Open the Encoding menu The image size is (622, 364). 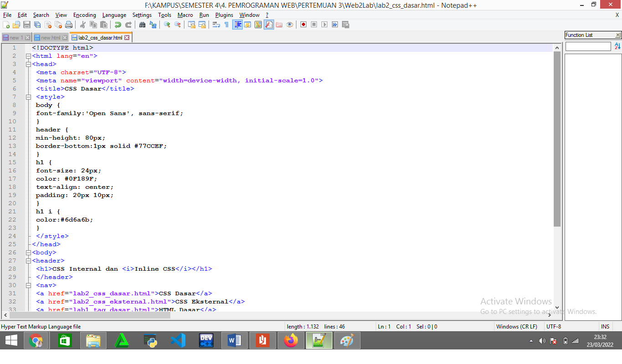click(85, 15)
